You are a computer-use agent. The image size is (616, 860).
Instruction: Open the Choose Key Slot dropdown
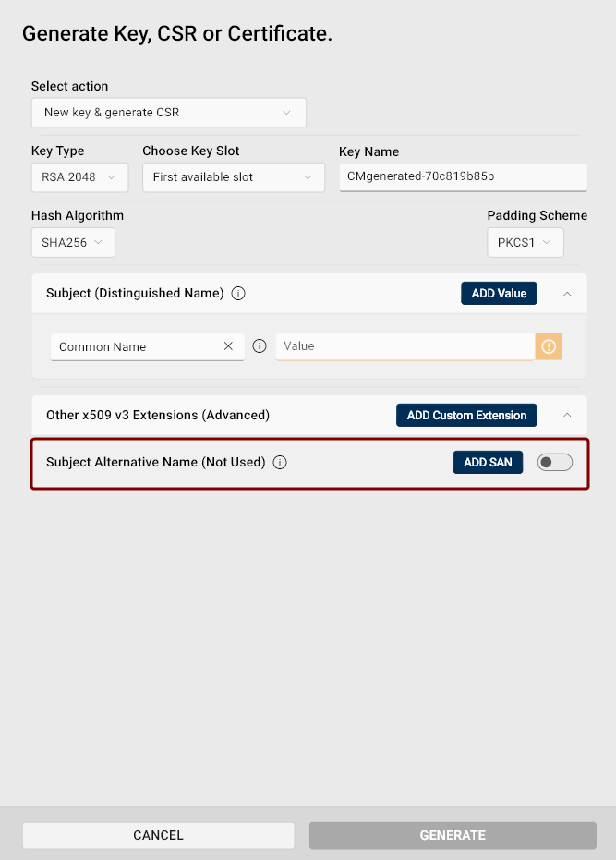tap(233, 177)
